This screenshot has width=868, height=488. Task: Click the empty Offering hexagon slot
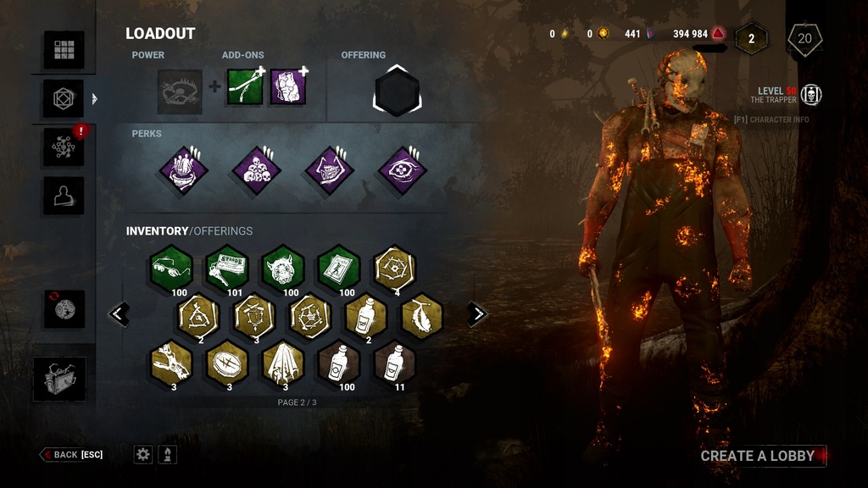pyautogui.click(x=397, y=91)
